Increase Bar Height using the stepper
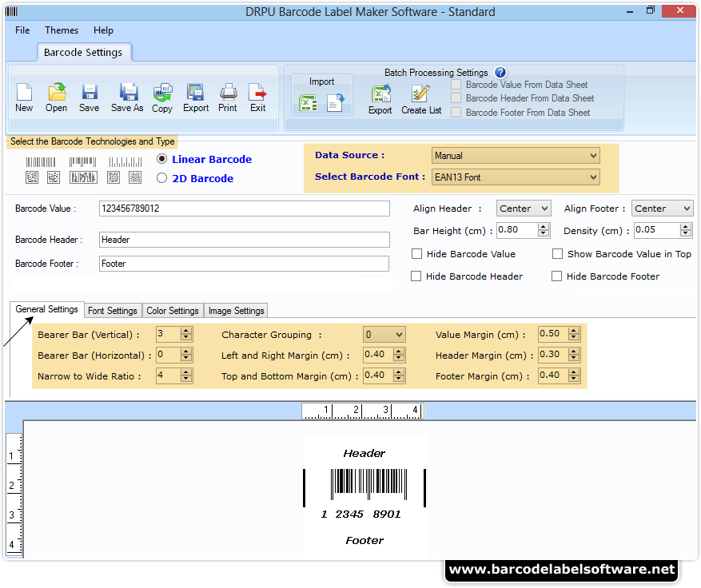The image size is (701, 588). pos(544,226)
